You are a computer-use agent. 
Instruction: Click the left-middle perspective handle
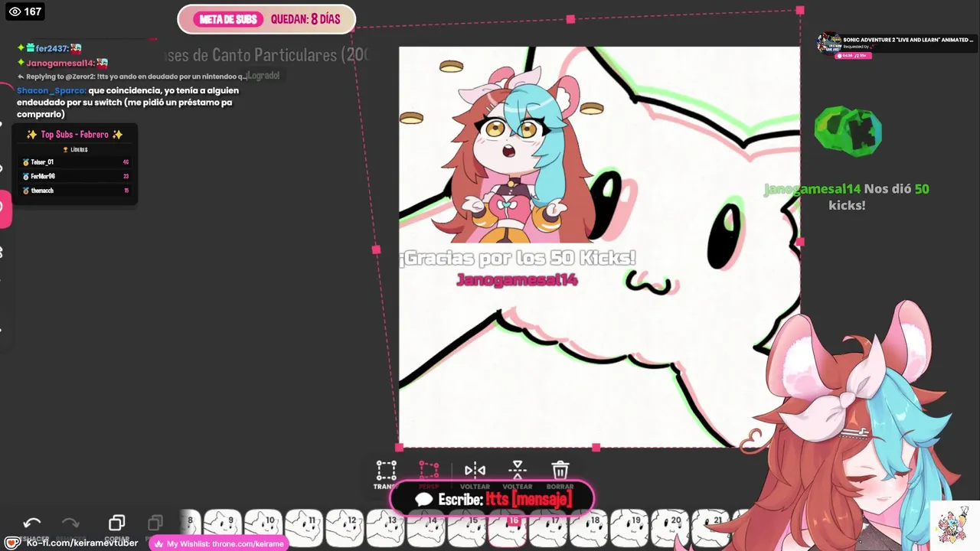376,249
